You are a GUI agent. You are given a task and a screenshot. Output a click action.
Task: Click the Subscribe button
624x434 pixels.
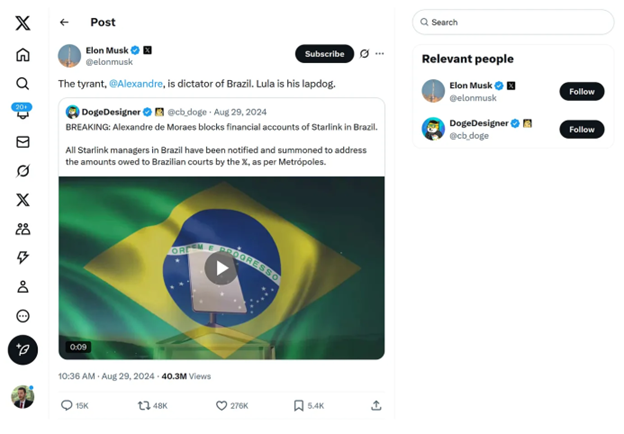click(324, 54)
